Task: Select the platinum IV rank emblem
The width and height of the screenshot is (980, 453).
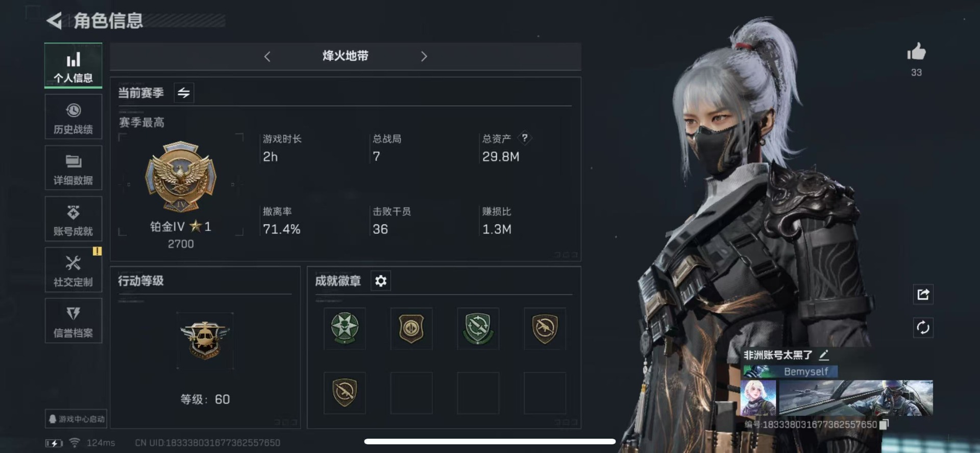Action: (181, 176)
